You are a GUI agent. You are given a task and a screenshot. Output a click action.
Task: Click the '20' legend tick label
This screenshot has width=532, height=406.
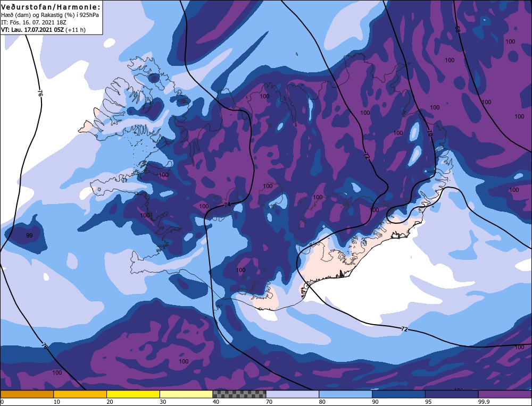(110, 402)
